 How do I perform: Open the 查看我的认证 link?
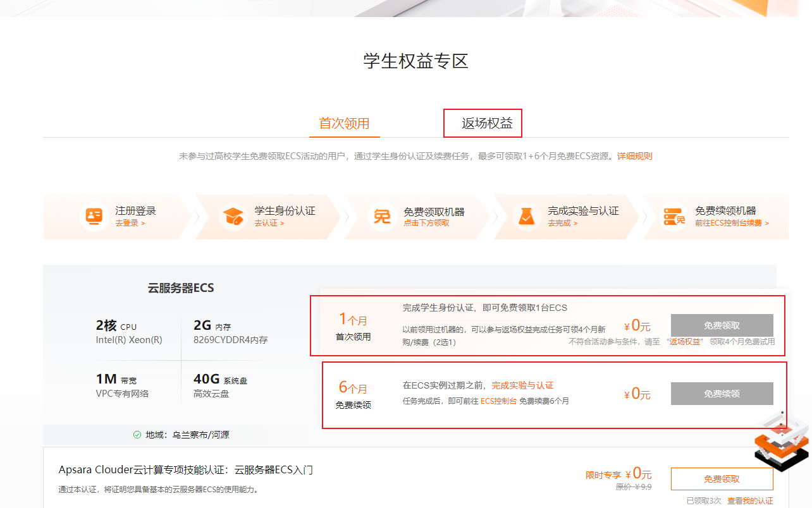(x=750, y=501)
